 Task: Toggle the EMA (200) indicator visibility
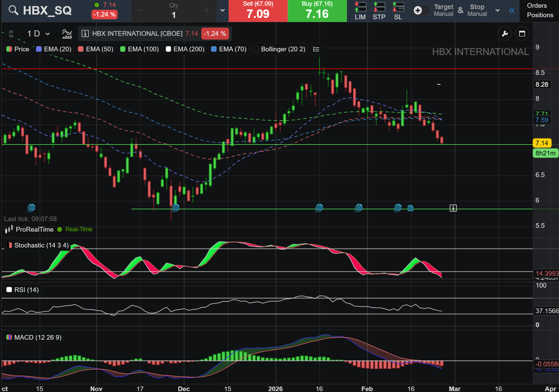185,49
